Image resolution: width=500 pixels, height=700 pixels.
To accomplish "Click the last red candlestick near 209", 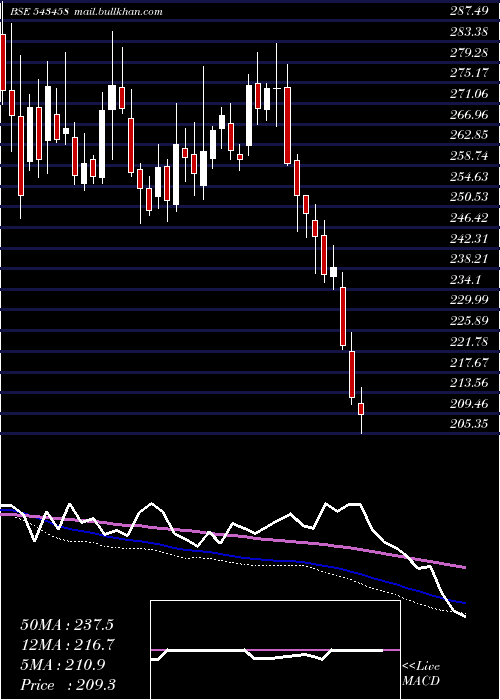I will 361,408.
